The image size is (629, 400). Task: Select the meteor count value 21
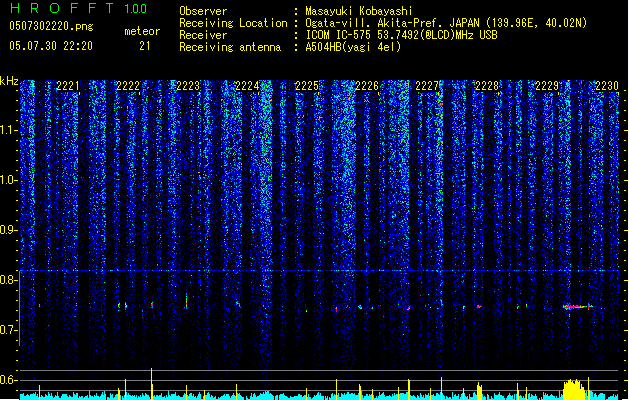tap(145, 46)
